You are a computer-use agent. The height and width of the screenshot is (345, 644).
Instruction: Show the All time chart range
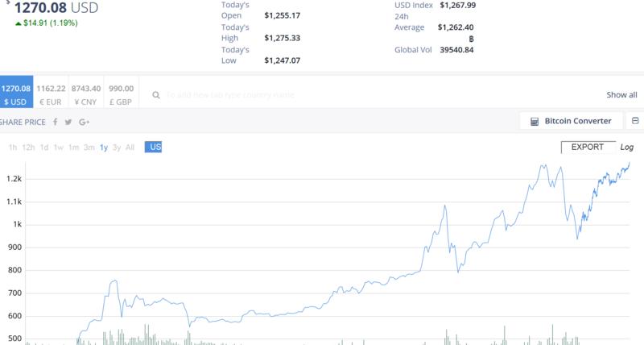click(x=130, y=148)
